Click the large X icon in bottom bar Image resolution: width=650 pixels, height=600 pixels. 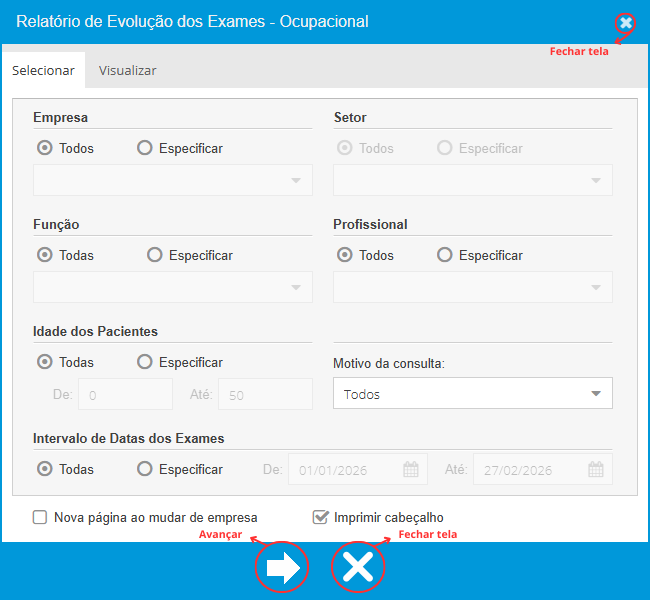358,567
